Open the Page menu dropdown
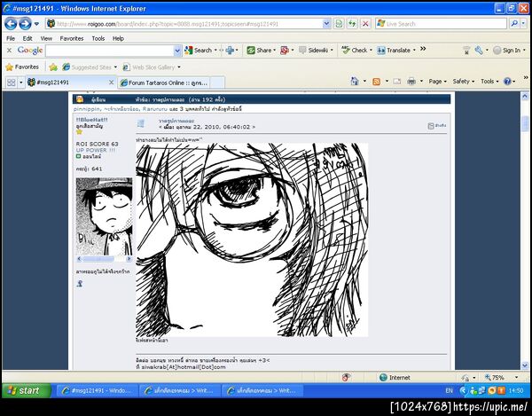532x416 pixels. click(437, 82)
